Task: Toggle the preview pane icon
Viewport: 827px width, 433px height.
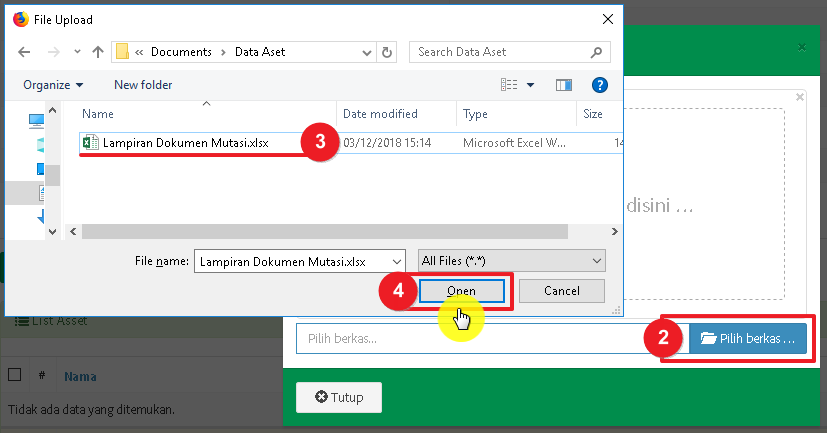Action: [563, 85]
